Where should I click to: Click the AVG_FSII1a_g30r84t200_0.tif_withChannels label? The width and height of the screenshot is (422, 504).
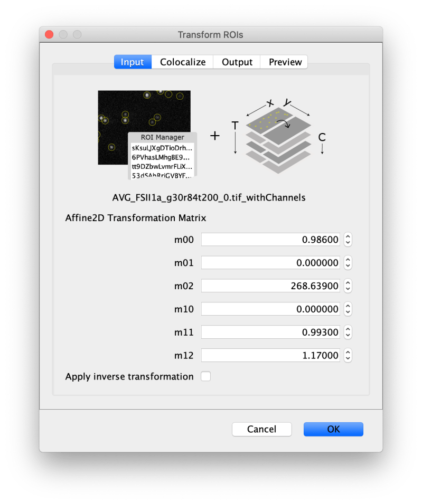coord(209,197)
